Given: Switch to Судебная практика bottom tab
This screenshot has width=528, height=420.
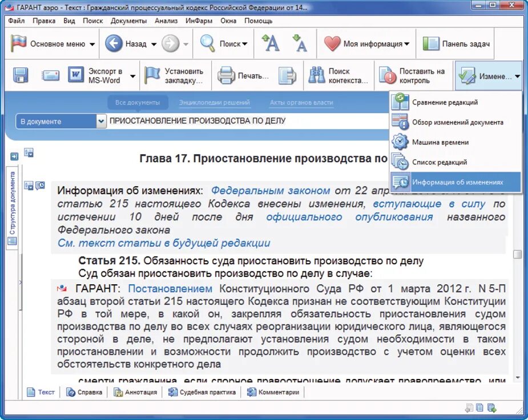Looking at the screenshot, I should click(x=202, y=392).
